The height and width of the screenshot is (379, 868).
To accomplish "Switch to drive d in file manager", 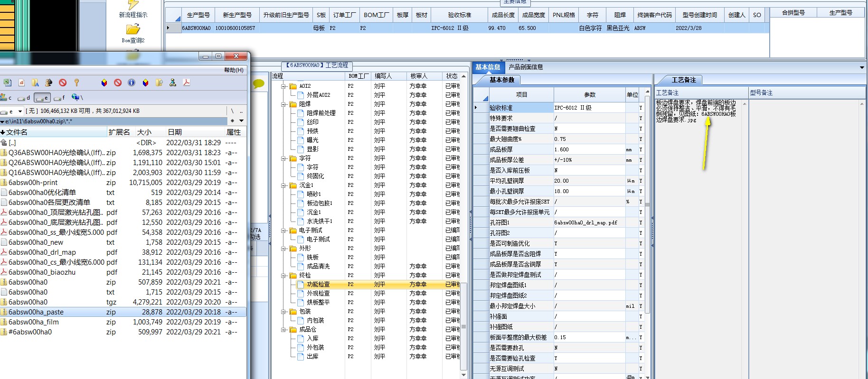I will [x=24, y=98].
